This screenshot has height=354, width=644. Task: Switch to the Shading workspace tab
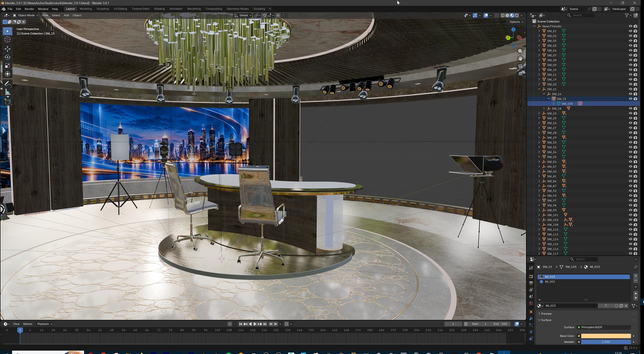159,9
